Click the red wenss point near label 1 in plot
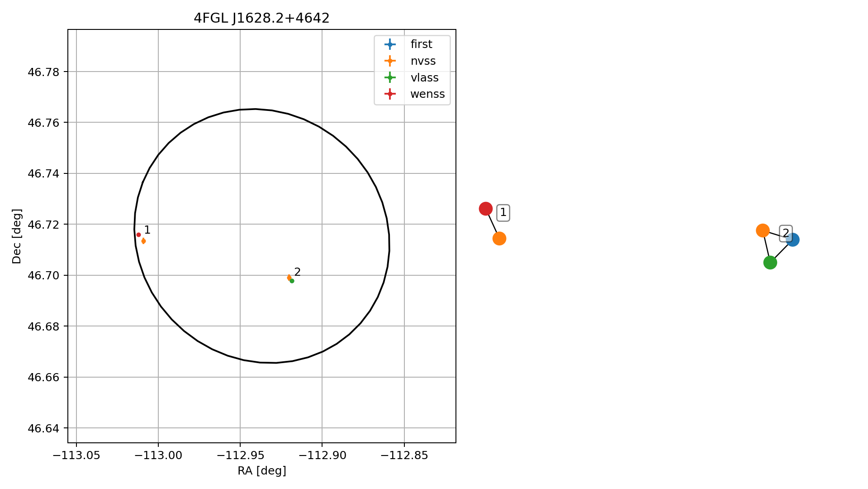Image resolution: width=868 pixels, height=489 pixels. pos(138,235)
